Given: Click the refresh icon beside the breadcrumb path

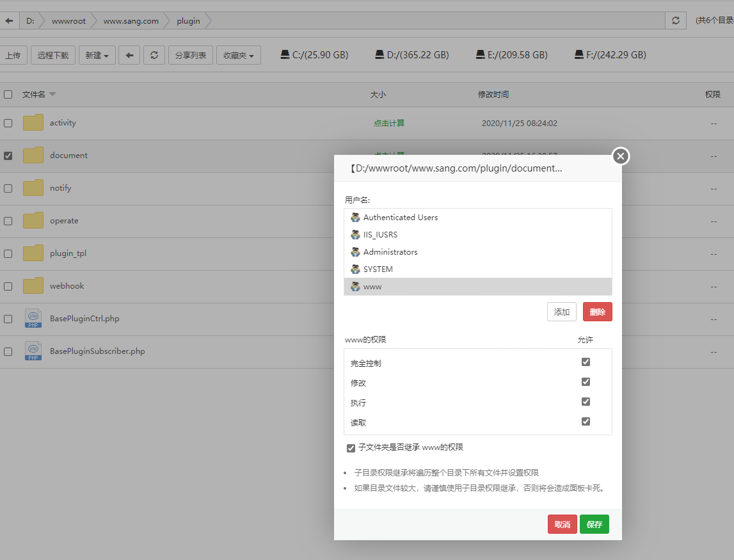Looking at the screenshot, I should click(675, 20).
